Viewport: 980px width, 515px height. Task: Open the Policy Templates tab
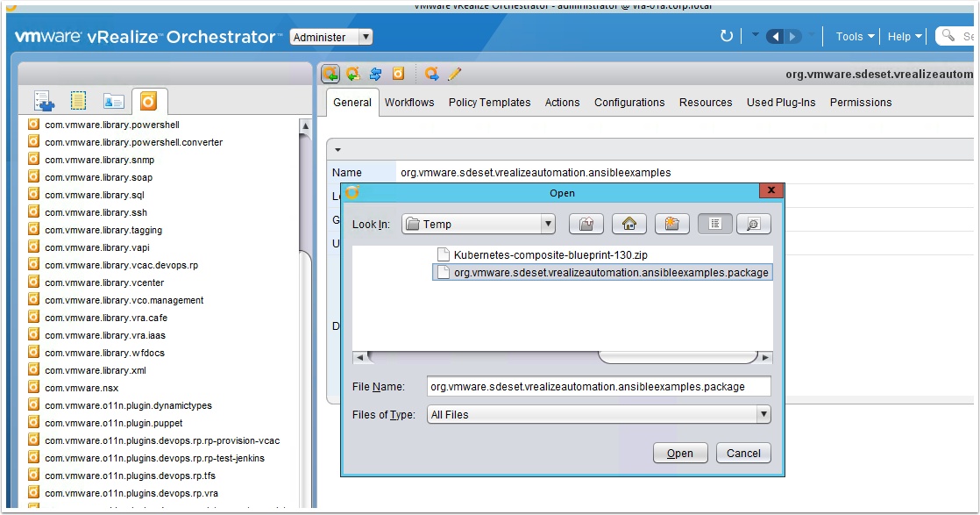pos(489,102)
